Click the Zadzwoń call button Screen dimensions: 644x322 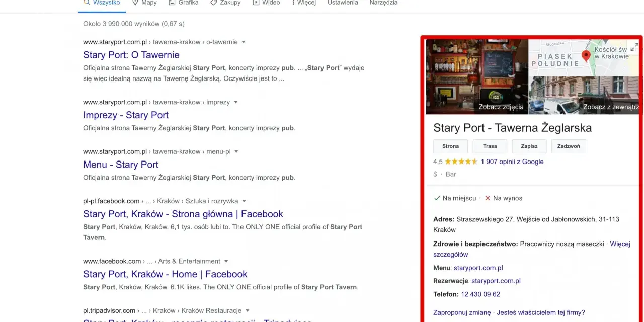[x=569, y=146]
